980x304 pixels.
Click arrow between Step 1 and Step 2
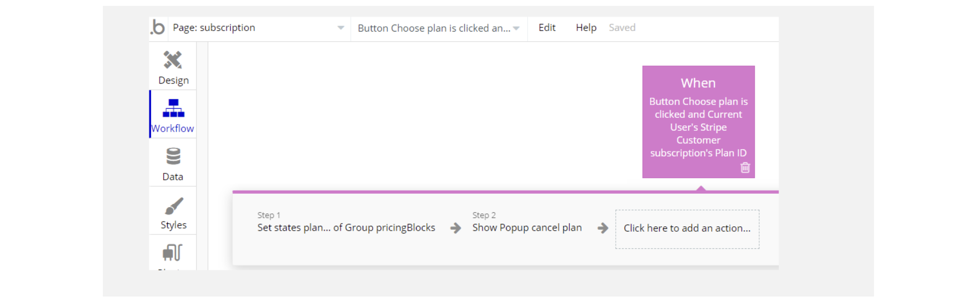(x=455, y=229)
